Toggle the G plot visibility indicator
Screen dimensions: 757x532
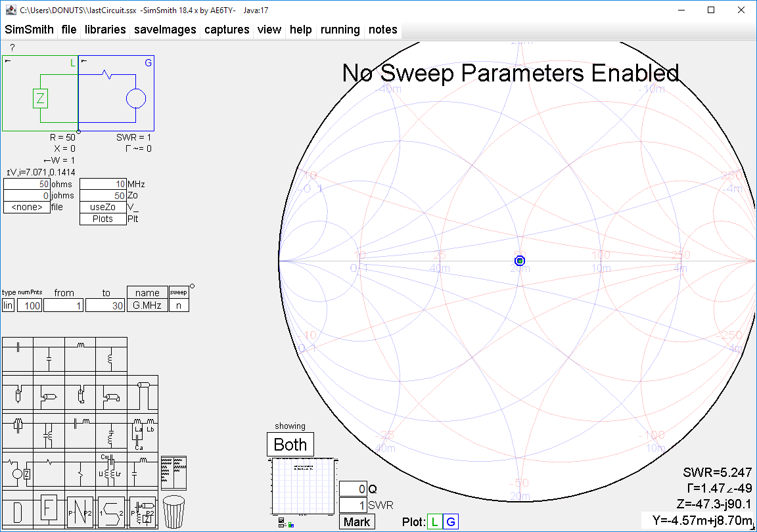451,521
